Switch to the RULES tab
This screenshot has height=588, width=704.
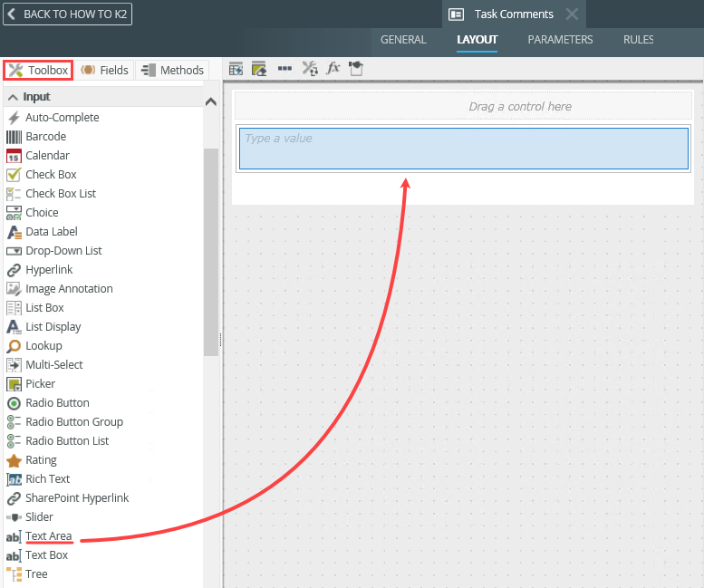click(x=638, y=40)
